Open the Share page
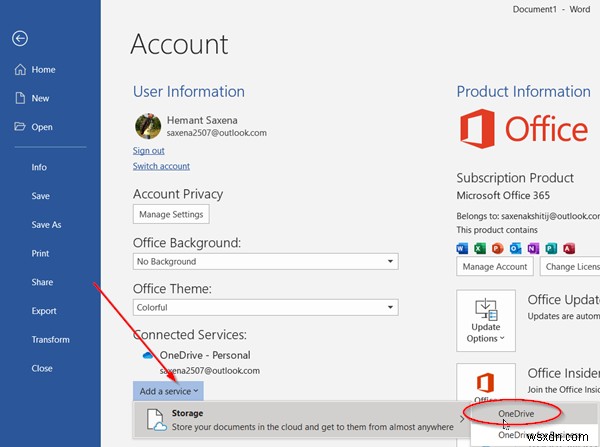 [42, 282]
